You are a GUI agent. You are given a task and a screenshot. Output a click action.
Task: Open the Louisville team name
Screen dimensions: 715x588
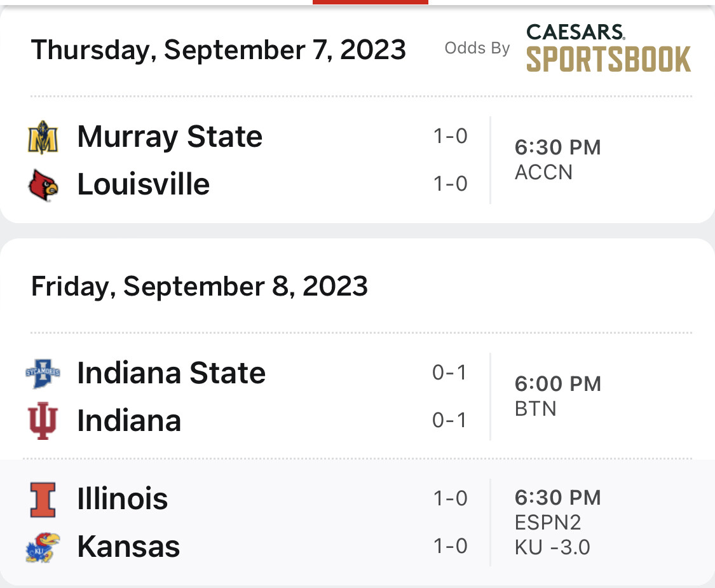143,184
